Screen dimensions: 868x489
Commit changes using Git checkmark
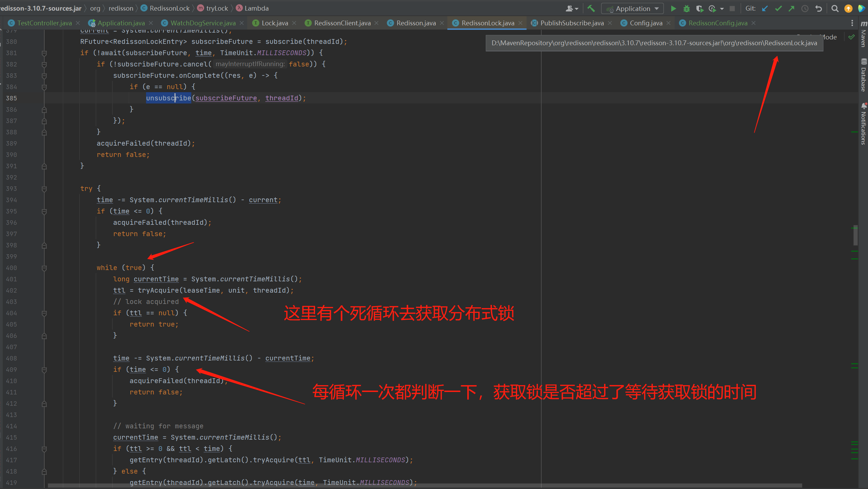coord(779,9)
